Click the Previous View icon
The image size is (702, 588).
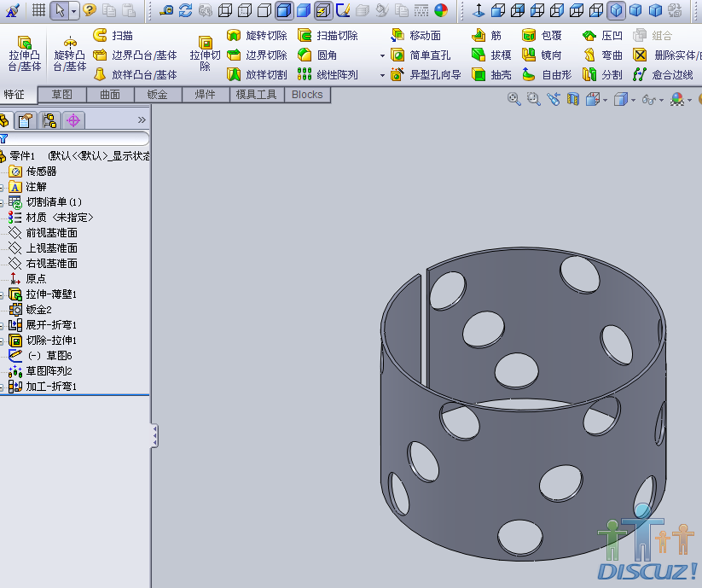554,99
